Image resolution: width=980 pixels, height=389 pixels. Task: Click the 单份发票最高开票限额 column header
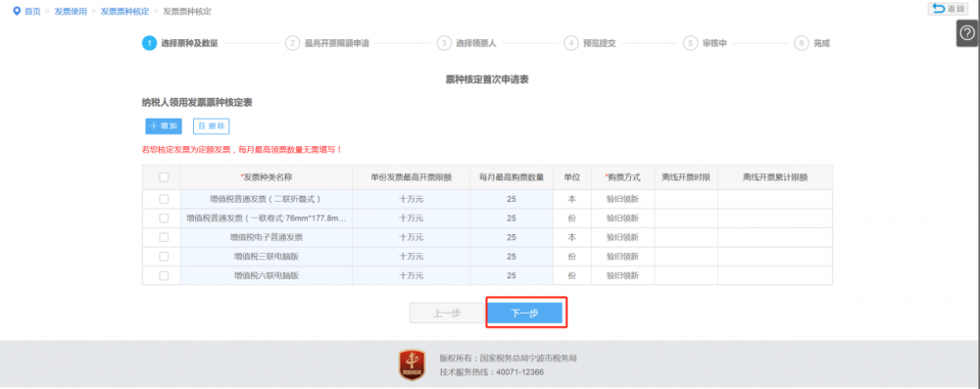[412, 177]
